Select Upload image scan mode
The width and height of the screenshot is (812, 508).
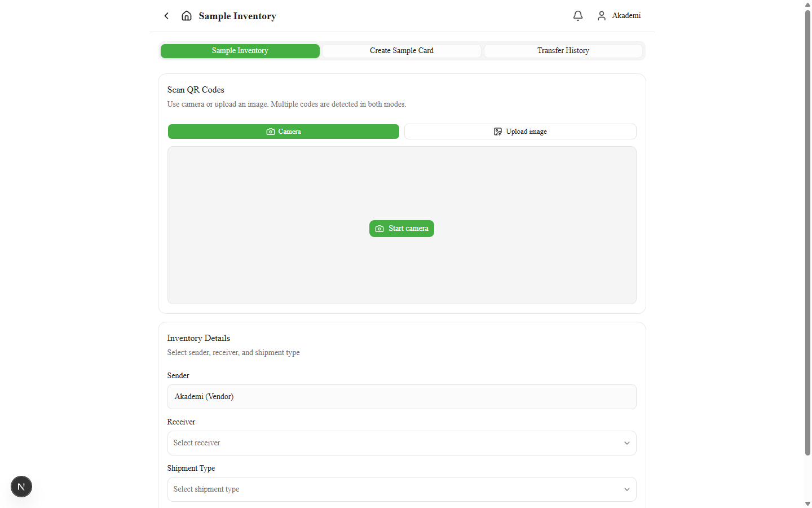pyautogui.click(x=520, y=132)
